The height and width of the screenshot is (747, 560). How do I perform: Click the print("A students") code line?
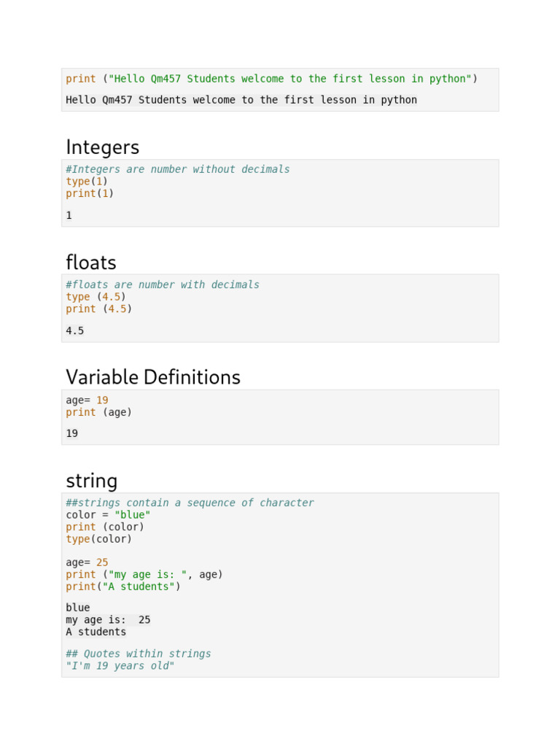[x=122, y=587]
